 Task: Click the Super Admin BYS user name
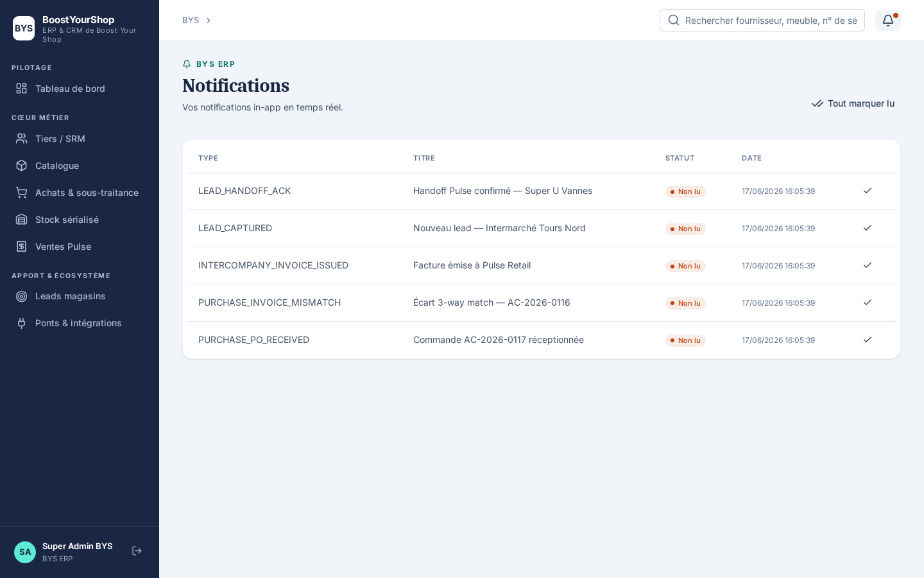pos(77,546)
